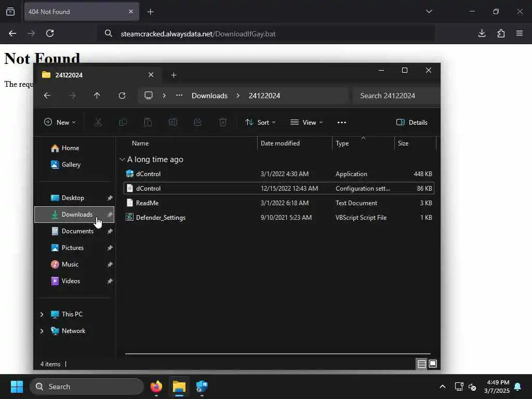Click the horizontal scrollbar in file list
This screenshot has height=399, width=532.
coord(278,353)
